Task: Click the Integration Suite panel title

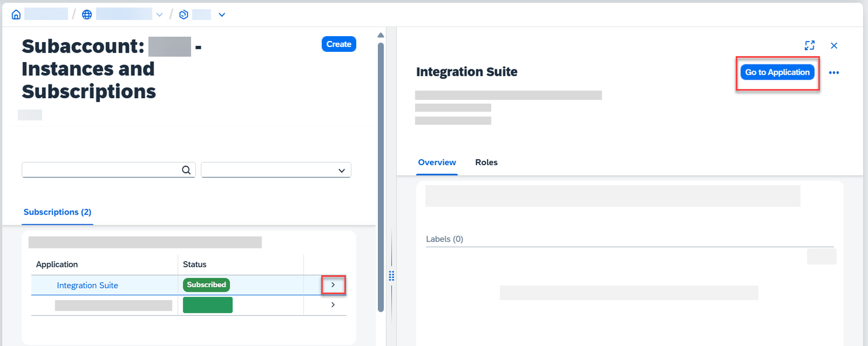Action: [x=467, y=72]
